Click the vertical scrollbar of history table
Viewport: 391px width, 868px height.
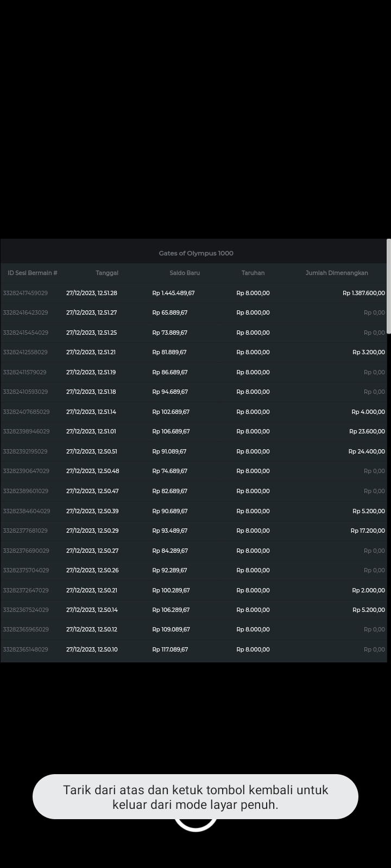[x=388, y=288]
